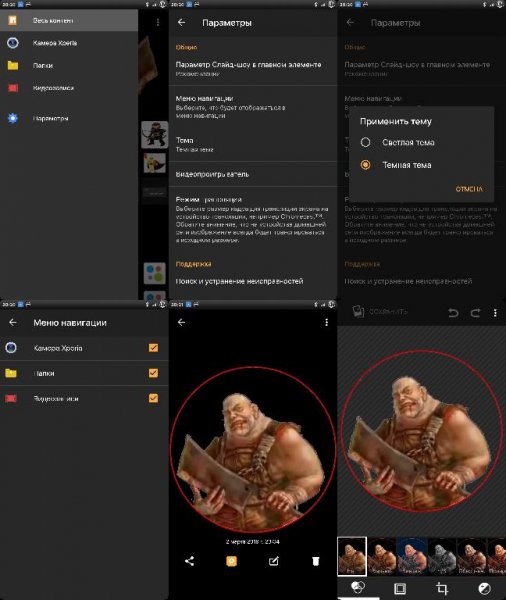
Task: Uncheck the Камера Xperia checkbox
Action: point(153,347)
